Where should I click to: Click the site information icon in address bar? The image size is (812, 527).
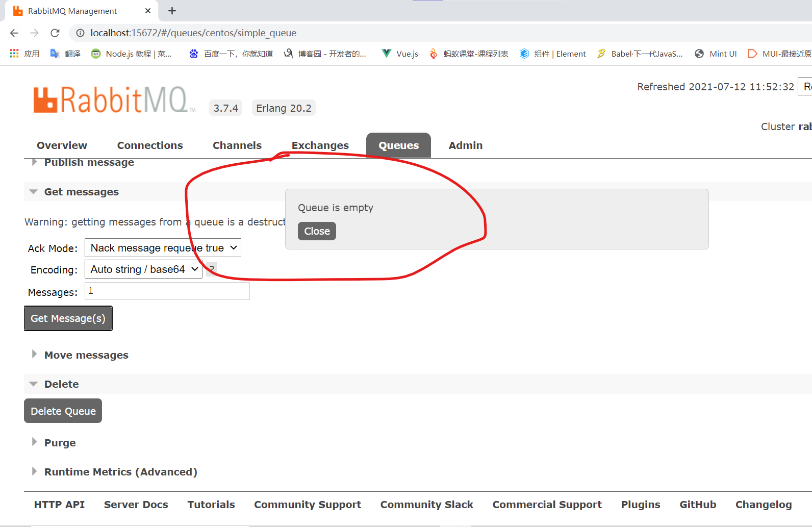point(80,33)
